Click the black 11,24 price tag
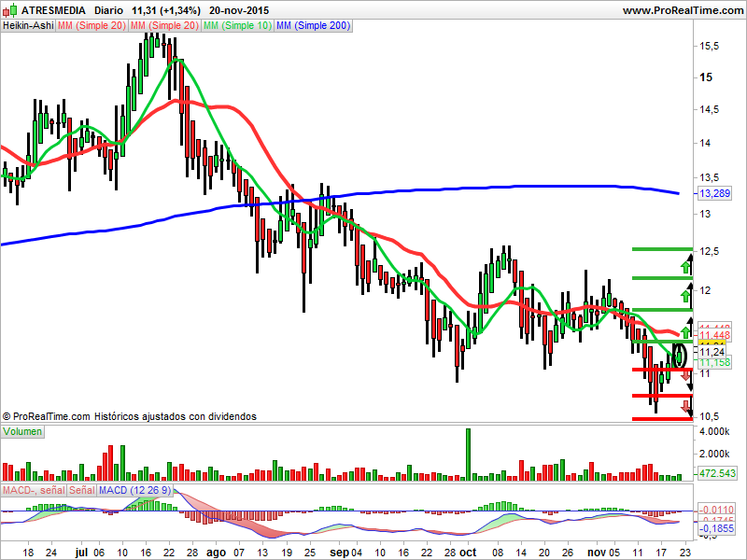Screen dimensions: 747x560 (x=712, y=352)
